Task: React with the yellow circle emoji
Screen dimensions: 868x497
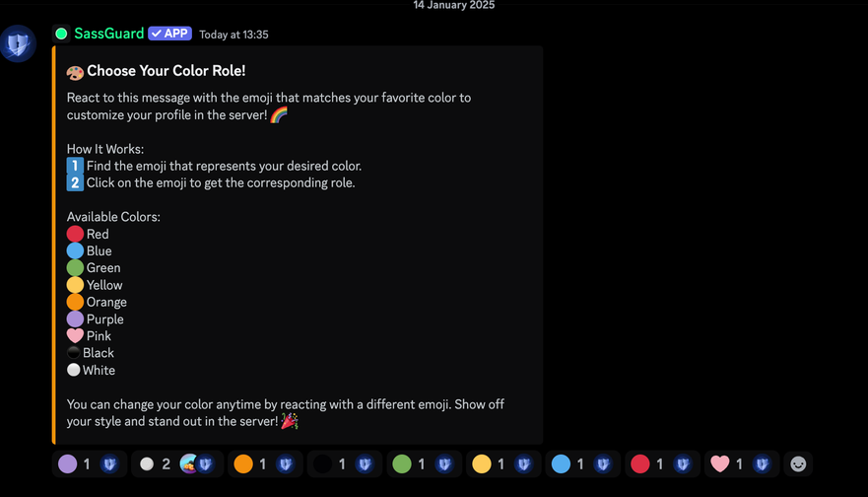Action: click(x=503, y=463)
